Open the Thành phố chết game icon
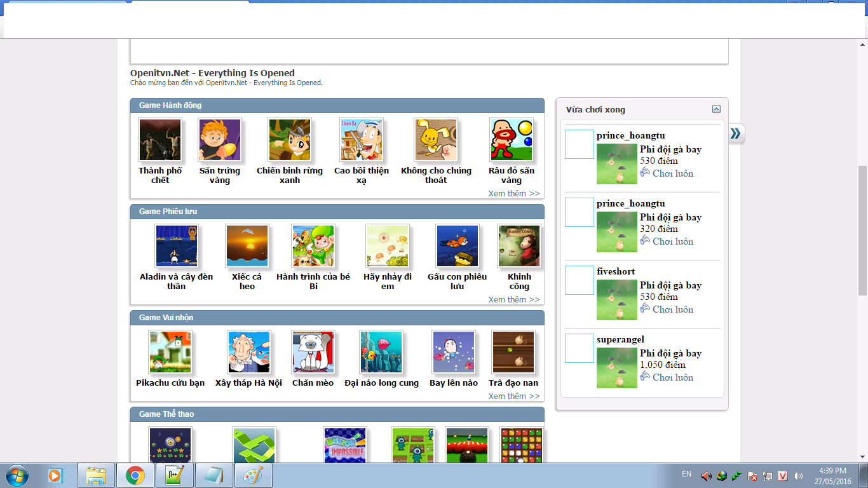 pos(160,140)
